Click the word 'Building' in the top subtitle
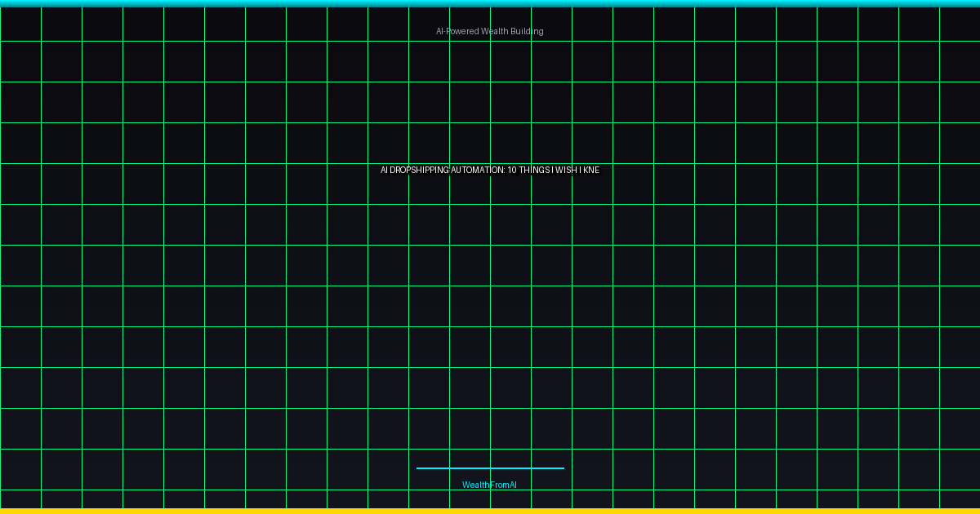 click(527, 31)
